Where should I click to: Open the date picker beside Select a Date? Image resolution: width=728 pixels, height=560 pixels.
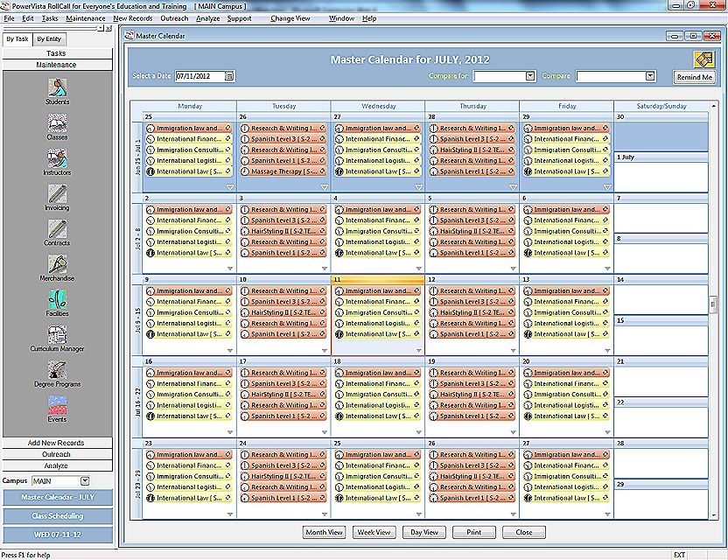229,76
